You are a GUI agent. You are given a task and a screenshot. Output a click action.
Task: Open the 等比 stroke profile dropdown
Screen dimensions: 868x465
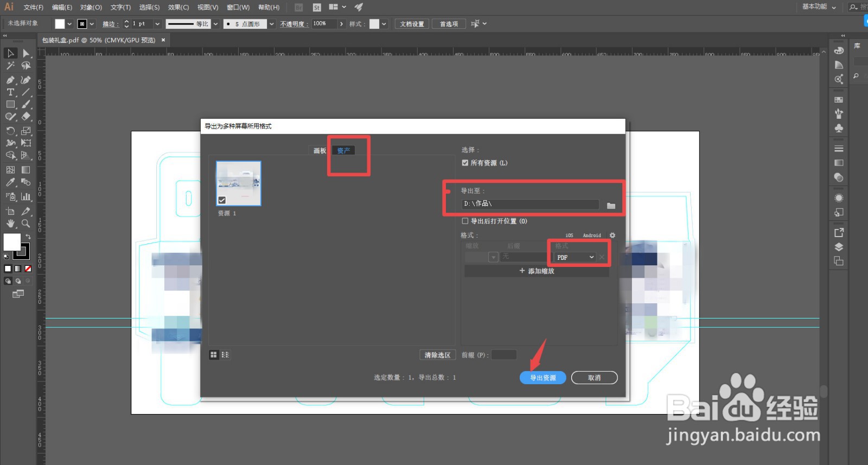click(215, 24)
